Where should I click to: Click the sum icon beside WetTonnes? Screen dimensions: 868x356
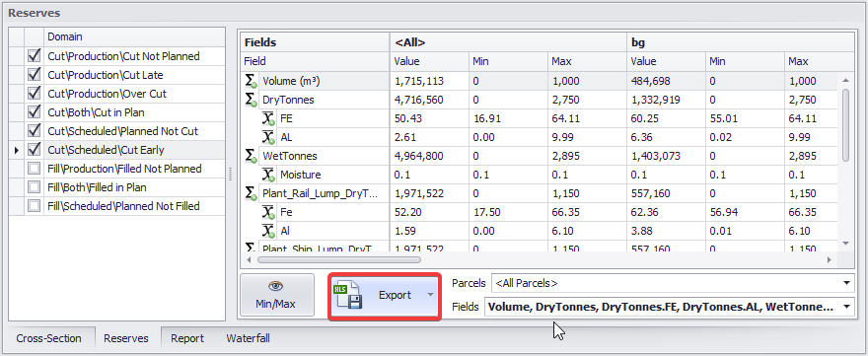click(252, 157)
